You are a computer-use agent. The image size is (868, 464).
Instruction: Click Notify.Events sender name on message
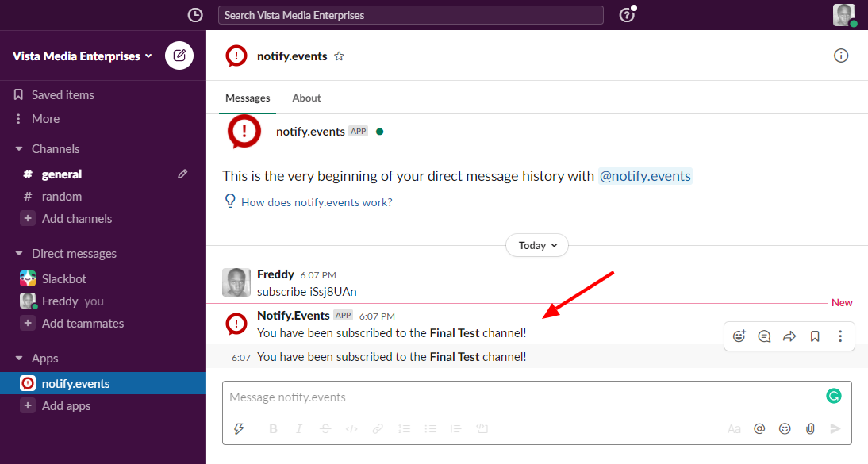pyautogui.click(x=294, y=315)
